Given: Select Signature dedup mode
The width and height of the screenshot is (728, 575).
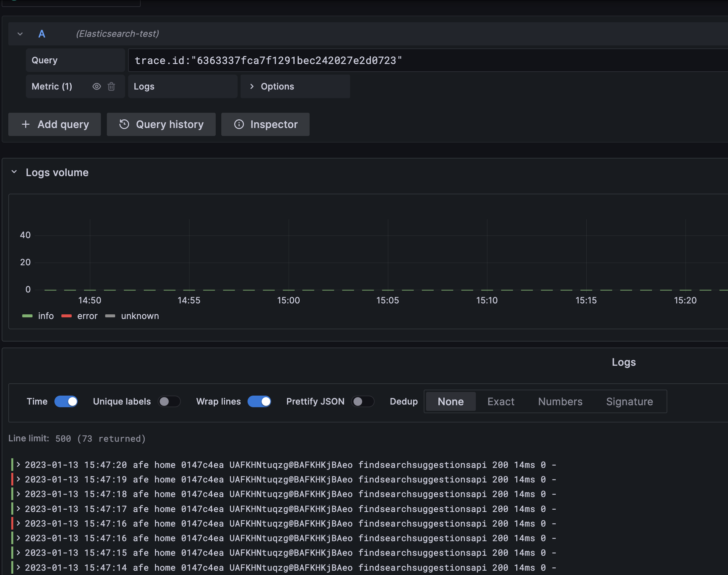Looking at the screenshot, I should point(629,401).
